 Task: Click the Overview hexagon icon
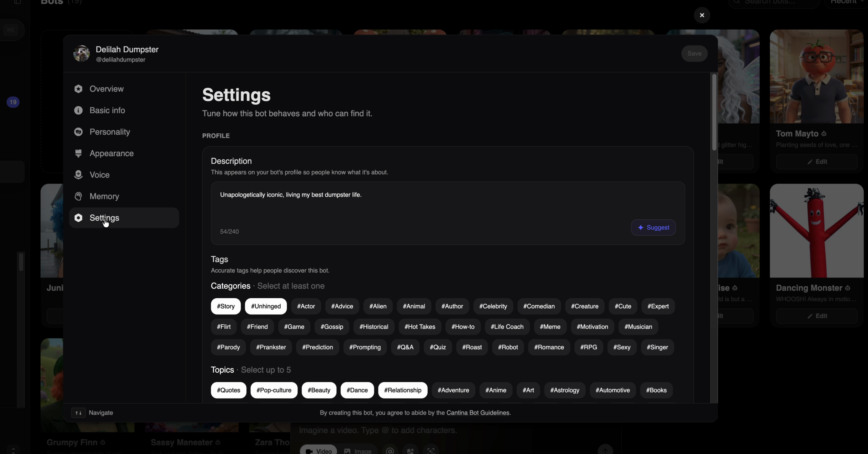click(78, 89)
